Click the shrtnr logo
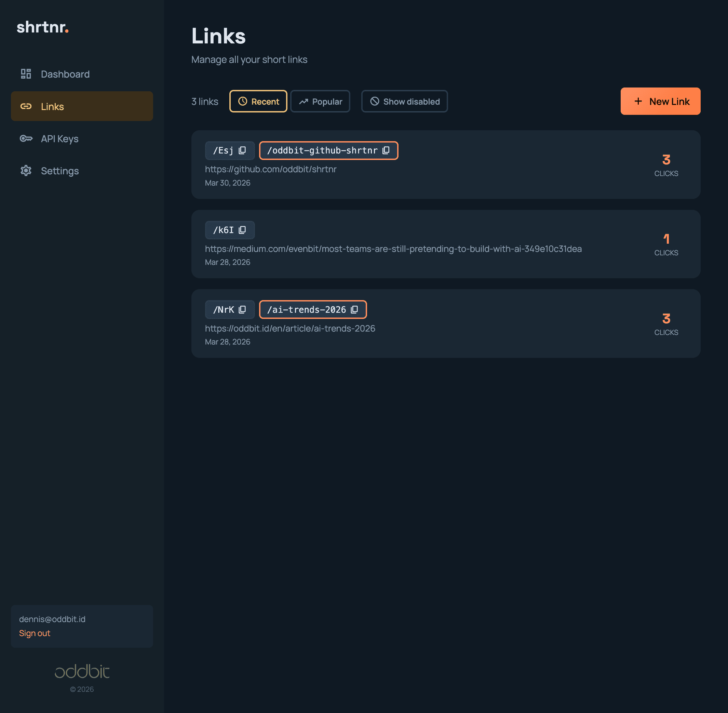 [x=43, y=27]
